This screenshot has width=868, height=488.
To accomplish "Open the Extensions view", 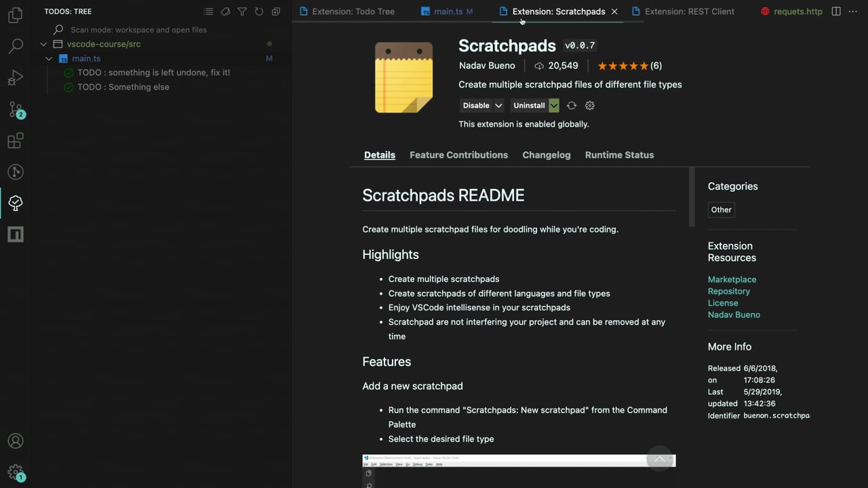I will pyautogui.click(x=15, y=140).
